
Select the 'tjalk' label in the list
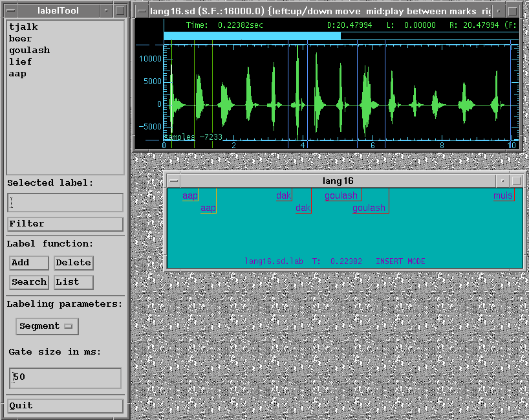pos(23,27)
